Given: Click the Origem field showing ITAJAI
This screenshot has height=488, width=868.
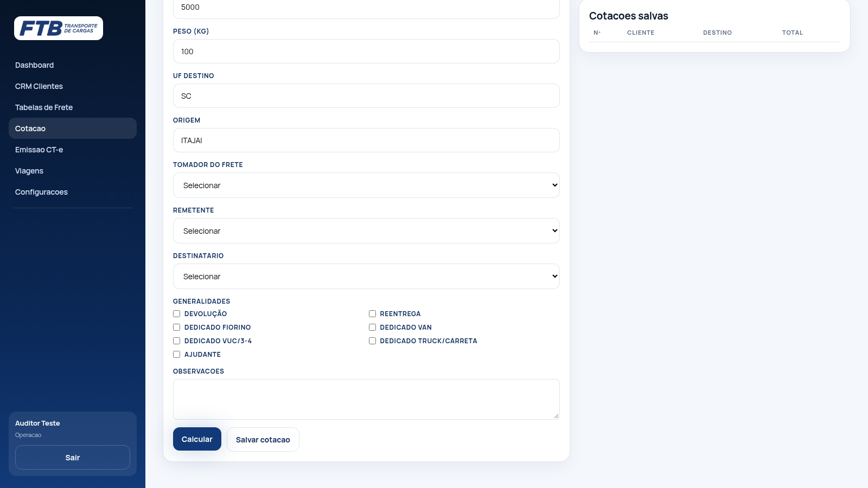Looking at the screenshot, I should click(x=366, y=140).
